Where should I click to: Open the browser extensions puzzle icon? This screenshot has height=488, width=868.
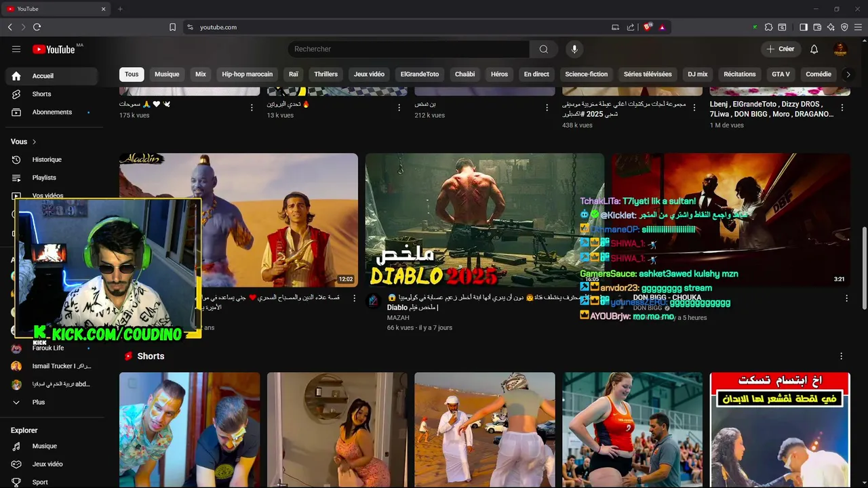(x=768, y=27)
